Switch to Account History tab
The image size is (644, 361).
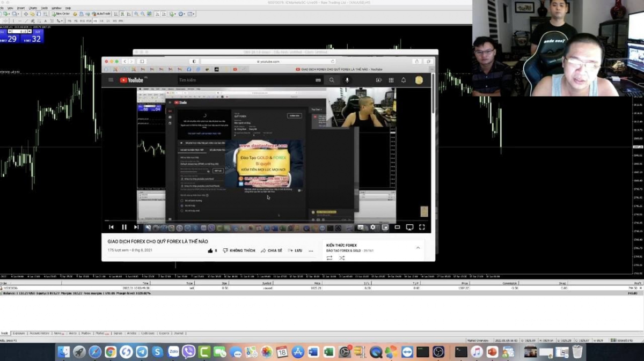(x=40, y=333)
